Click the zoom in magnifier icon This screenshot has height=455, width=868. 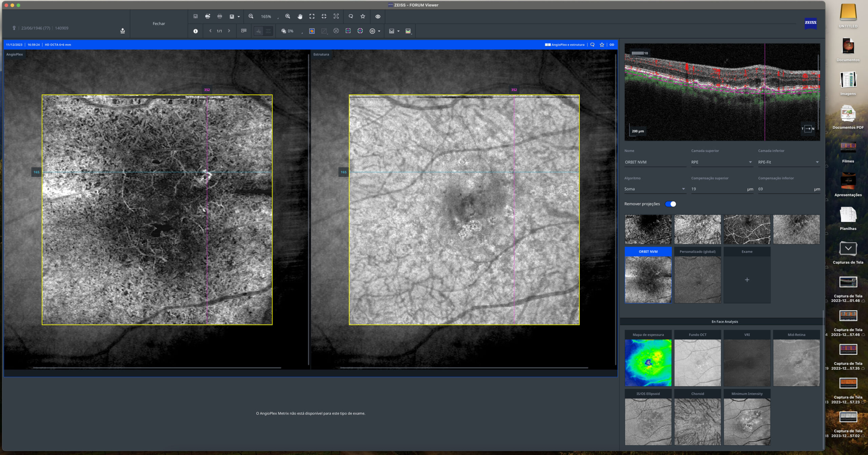(x=288, y=16)
